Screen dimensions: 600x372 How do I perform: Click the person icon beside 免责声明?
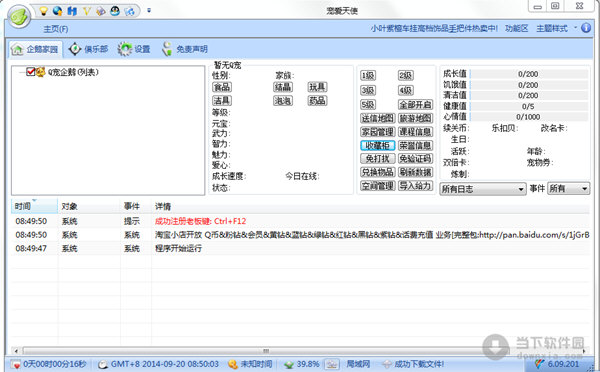167,49
